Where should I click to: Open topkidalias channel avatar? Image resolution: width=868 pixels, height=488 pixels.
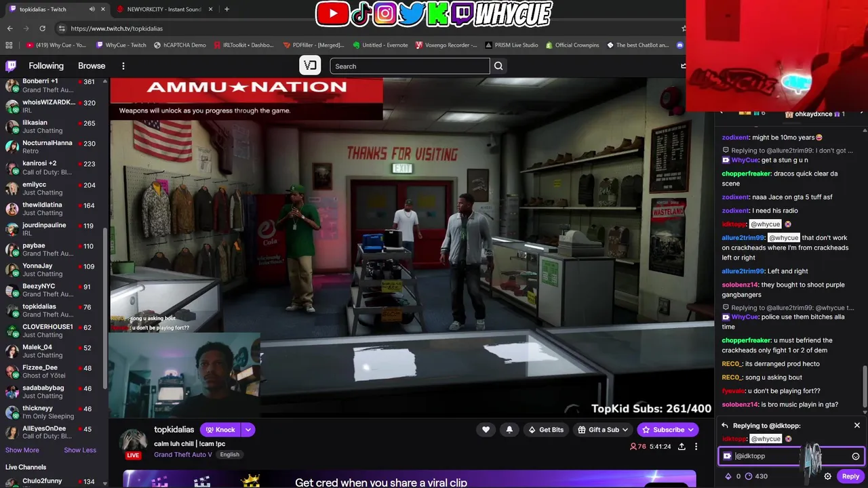tap(134, 439)
